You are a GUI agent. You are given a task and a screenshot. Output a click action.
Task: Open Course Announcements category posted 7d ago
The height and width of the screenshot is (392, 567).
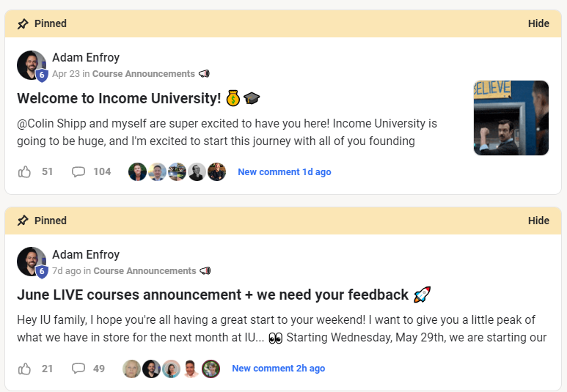(x=145, y=270)
